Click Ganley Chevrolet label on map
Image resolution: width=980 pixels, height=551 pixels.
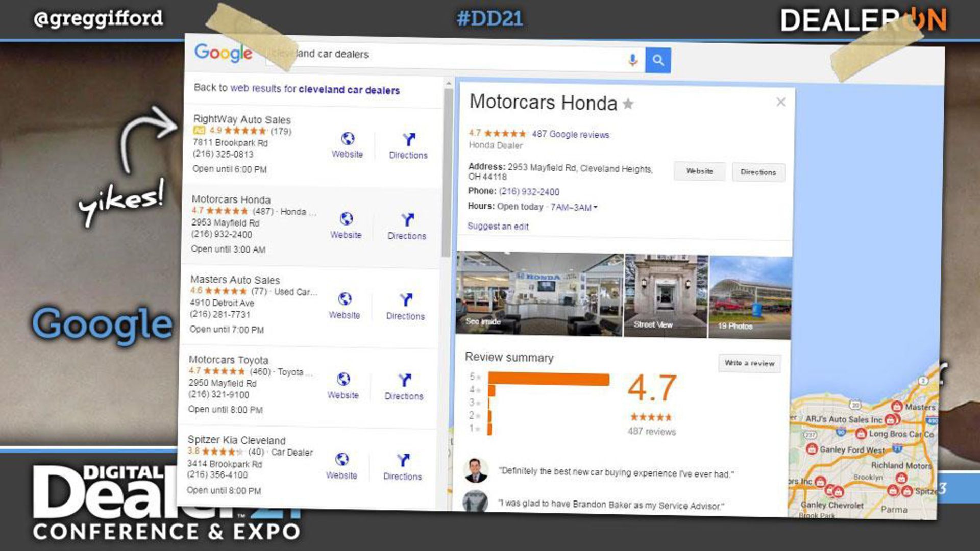(x=832, y=505)
